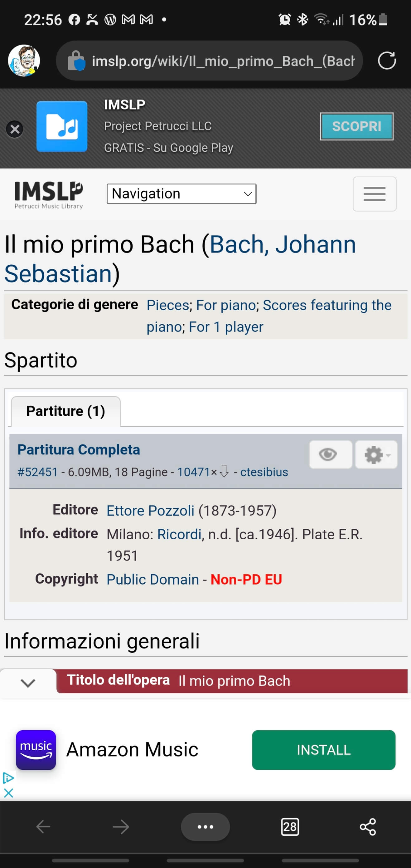This screenshot has width=411, height=868.
Task: Open the user profile avatar
Action: coord(24,61)
